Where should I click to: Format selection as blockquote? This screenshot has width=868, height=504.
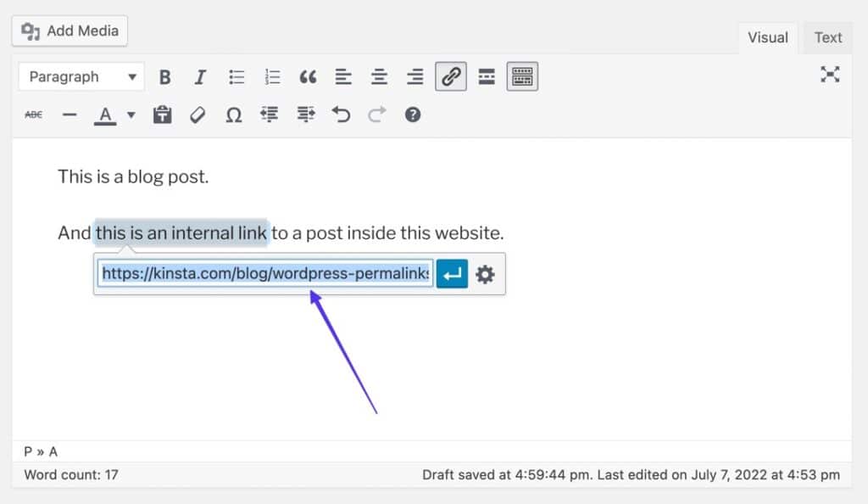coord(307,76)
